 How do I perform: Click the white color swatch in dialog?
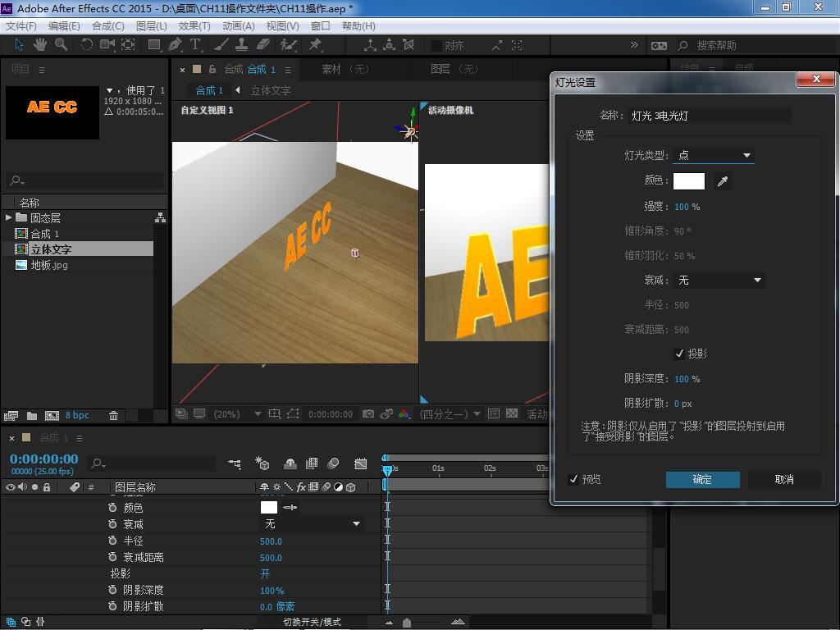pos(688,181)
